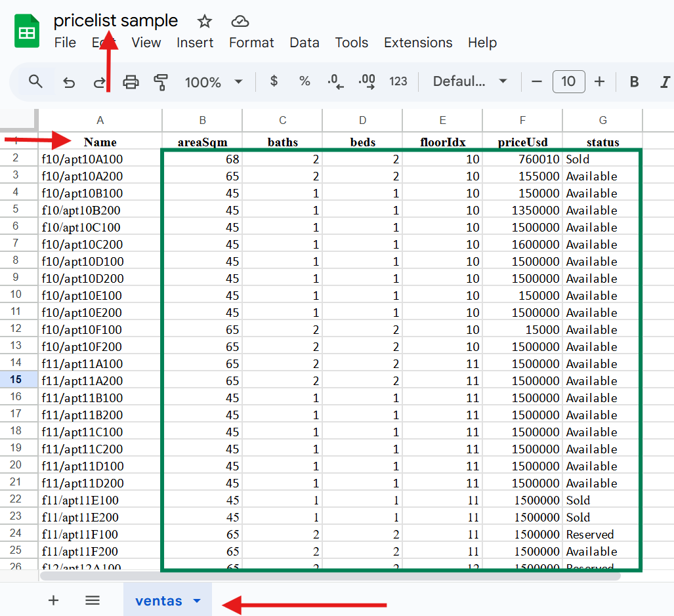The height and width of the screenshot is (616, 674).
Task: Print the spreadsheet
Action: point(131,81)
